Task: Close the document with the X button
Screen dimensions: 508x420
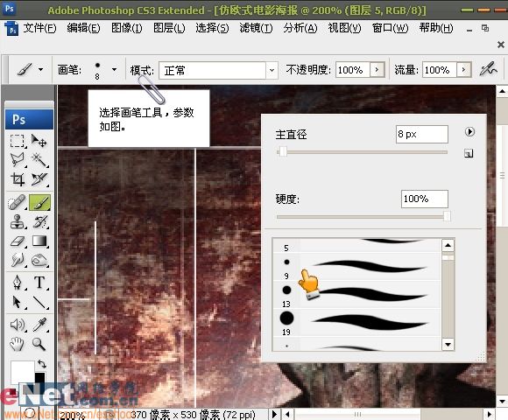Action: tap(500, 45)
